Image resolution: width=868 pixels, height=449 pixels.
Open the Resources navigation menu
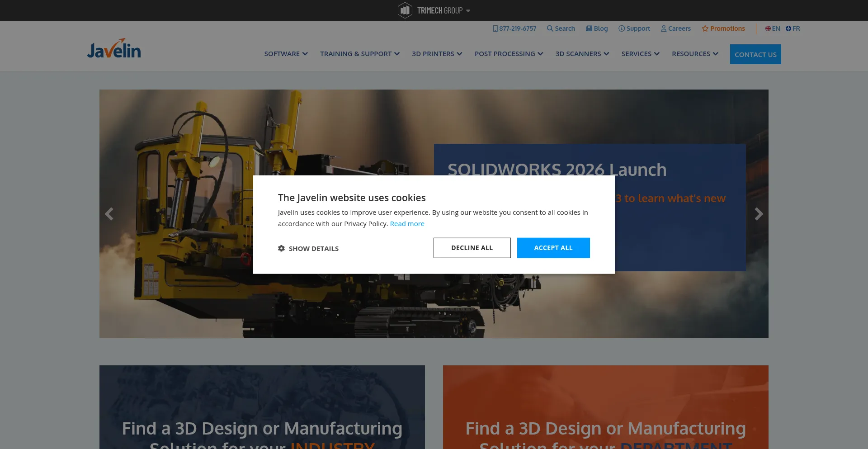tap(694, 54)
